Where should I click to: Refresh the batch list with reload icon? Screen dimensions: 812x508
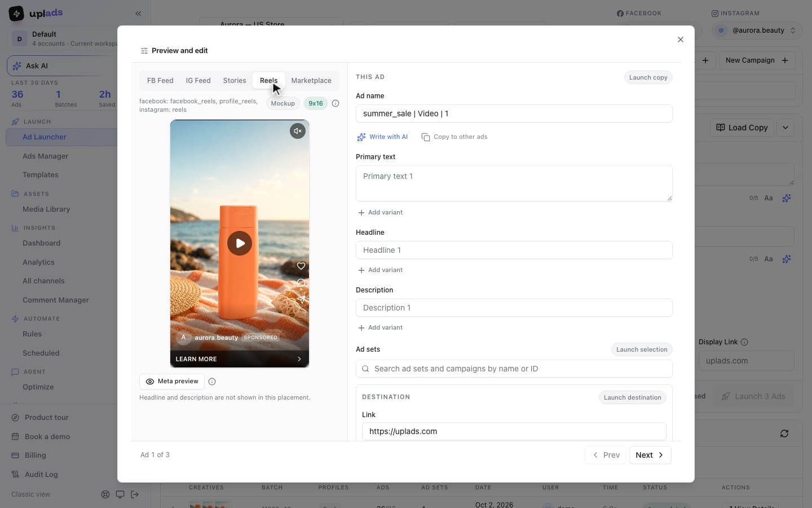[784, 433]
